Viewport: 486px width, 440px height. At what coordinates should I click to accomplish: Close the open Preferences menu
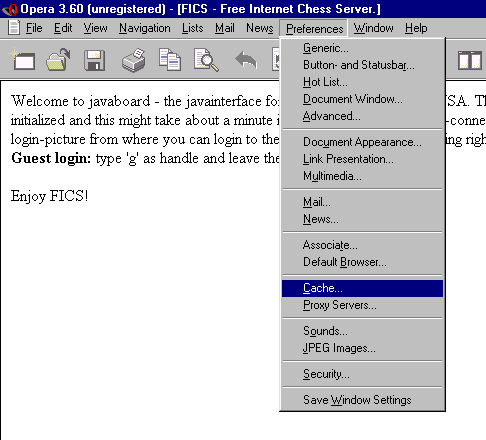(x=314, y=29)
